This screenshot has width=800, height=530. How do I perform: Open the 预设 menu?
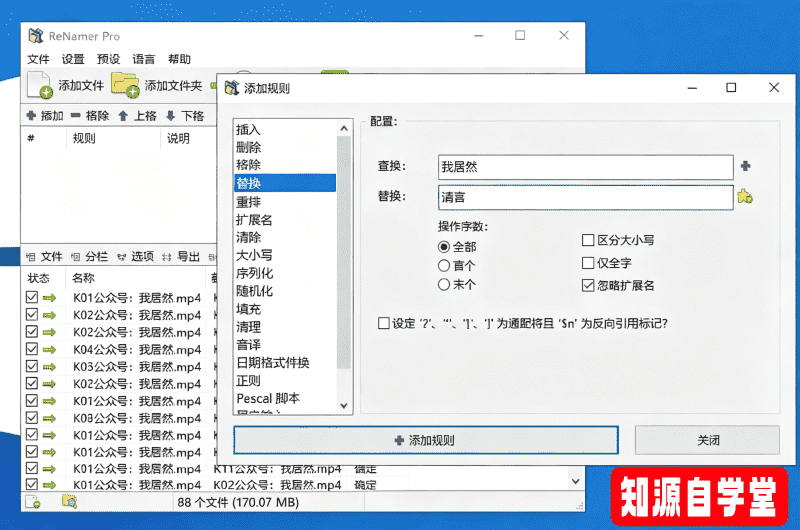pyautogui.click(x=108, y=59)
